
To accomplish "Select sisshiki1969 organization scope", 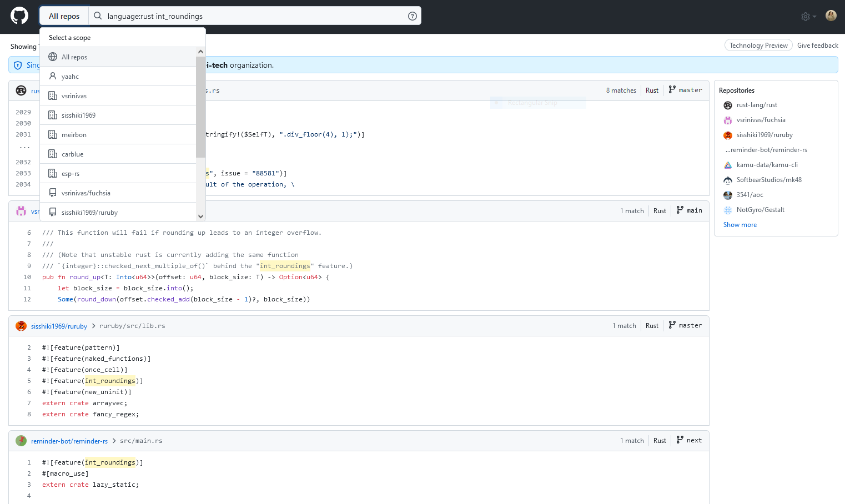I will pyautogui.click(x=118, y=115).
